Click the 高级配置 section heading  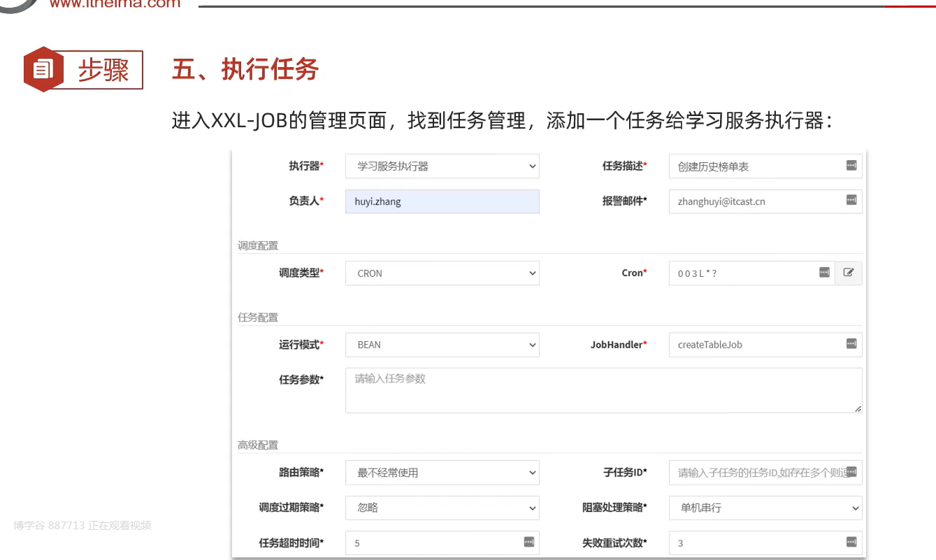tap(258, 445)
